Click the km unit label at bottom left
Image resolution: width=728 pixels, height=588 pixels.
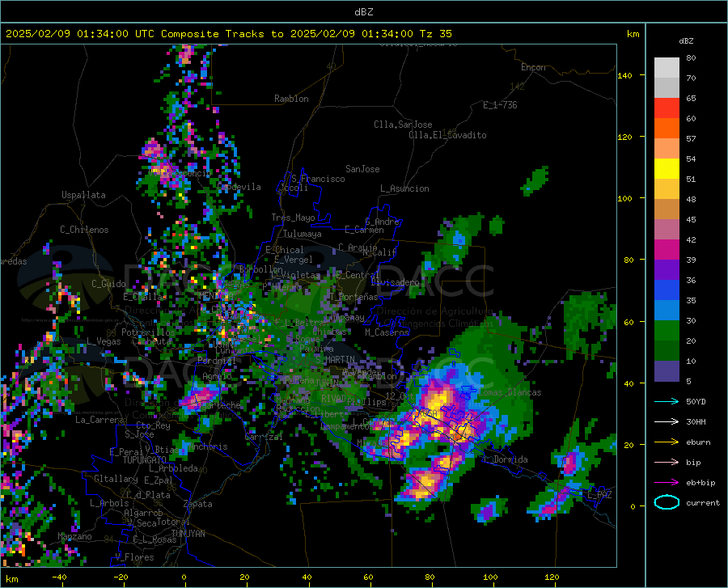point(11,579)
